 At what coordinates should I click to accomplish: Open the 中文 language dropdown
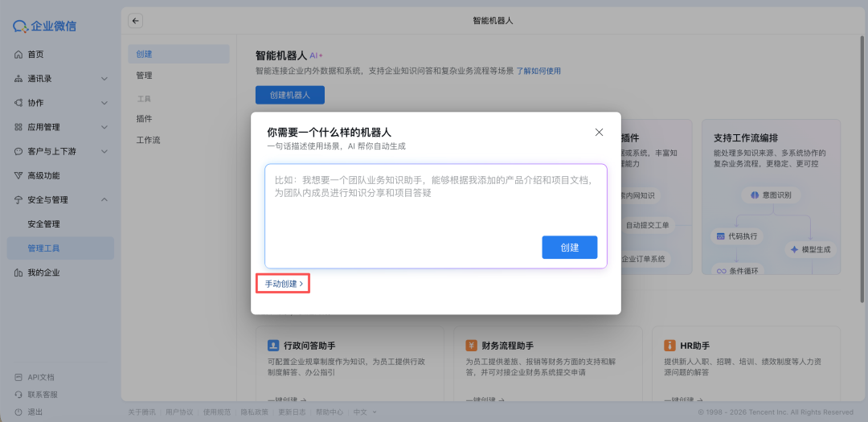pos(365,412)
